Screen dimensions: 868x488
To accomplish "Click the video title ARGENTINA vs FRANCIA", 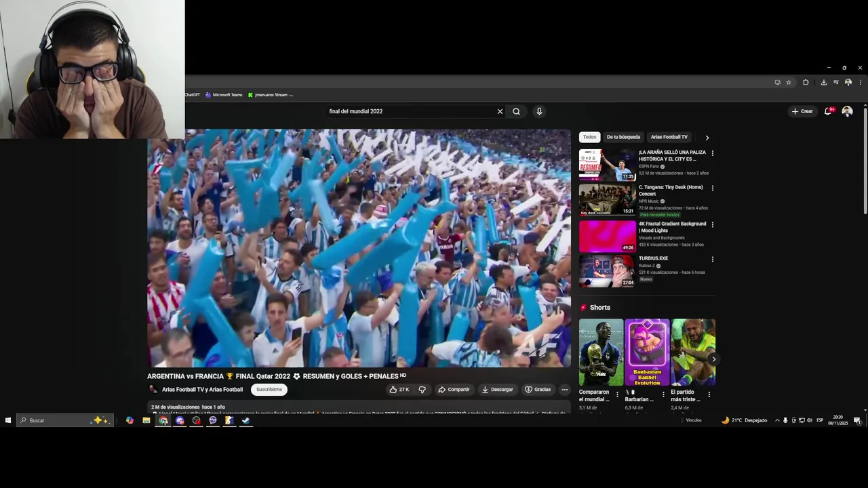I will [277, 376].
